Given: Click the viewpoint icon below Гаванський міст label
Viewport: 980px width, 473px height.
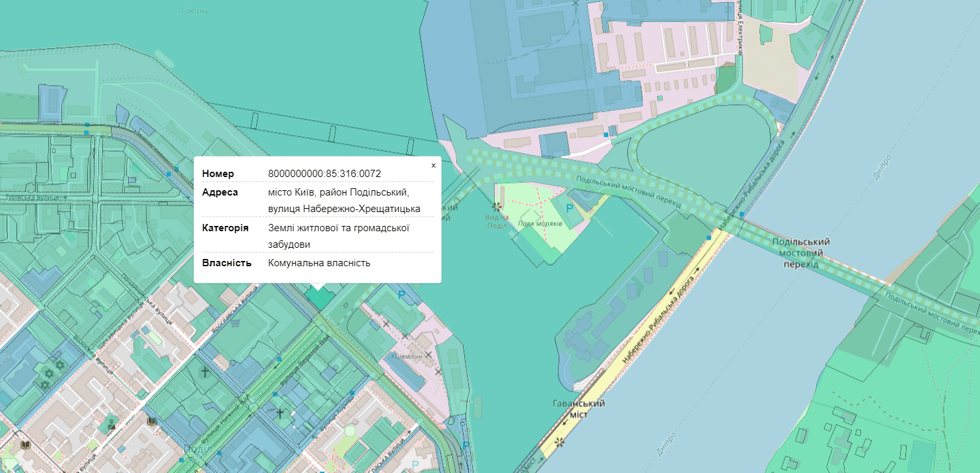Looking at the screenshot, I should click(x=560, y=441).
